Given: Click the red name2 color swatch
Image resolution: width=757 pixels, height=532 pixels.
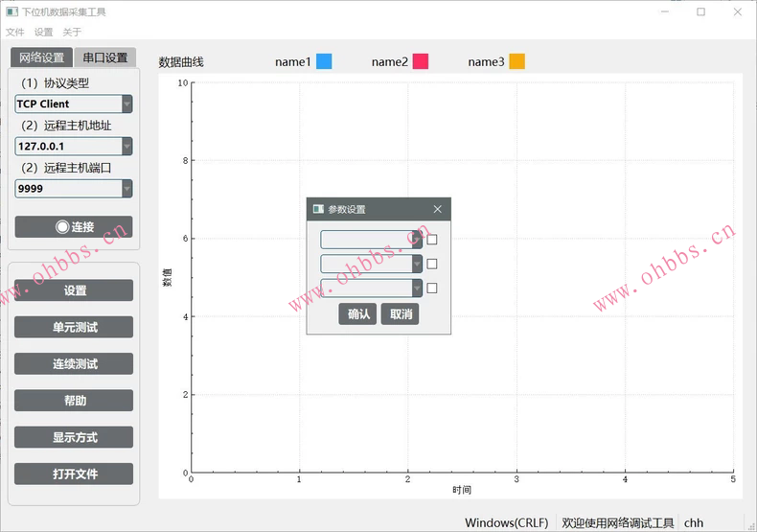Looking at the screenshot, I should coord(421,61).
